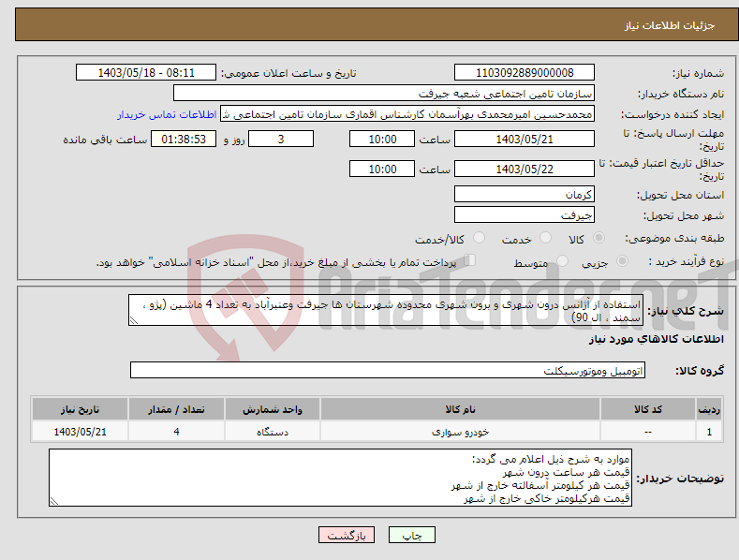
Task: Click the دستگاه unit cell
Action: coord(273,432)
